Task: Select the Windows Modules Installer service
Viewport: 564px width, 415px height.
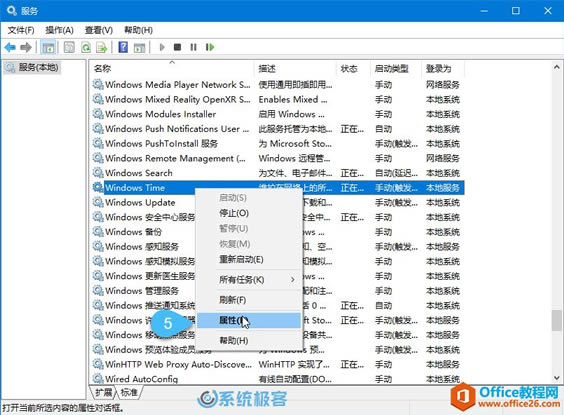Action: (x=160, y=114)
